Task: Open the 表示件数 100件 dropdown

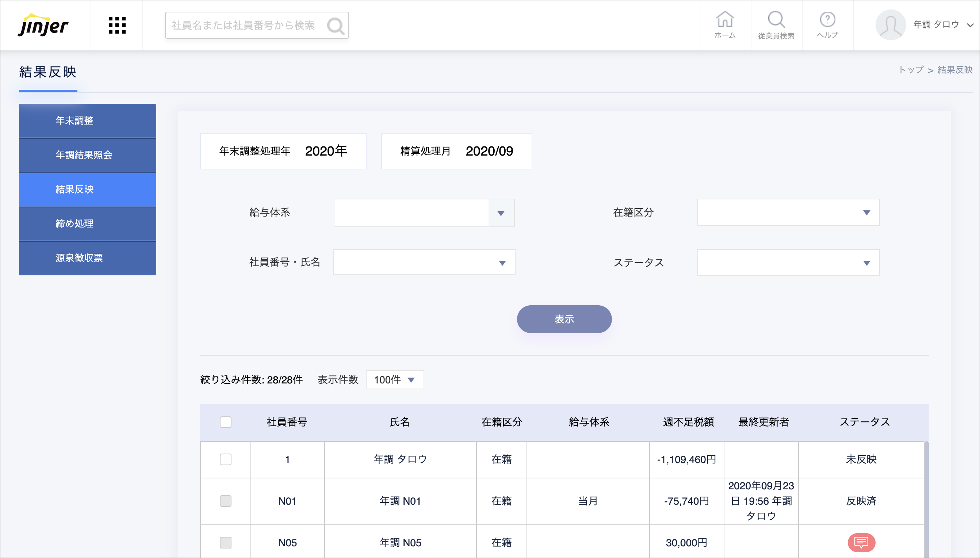Action: pyautogui.click(x=395, y=380)
